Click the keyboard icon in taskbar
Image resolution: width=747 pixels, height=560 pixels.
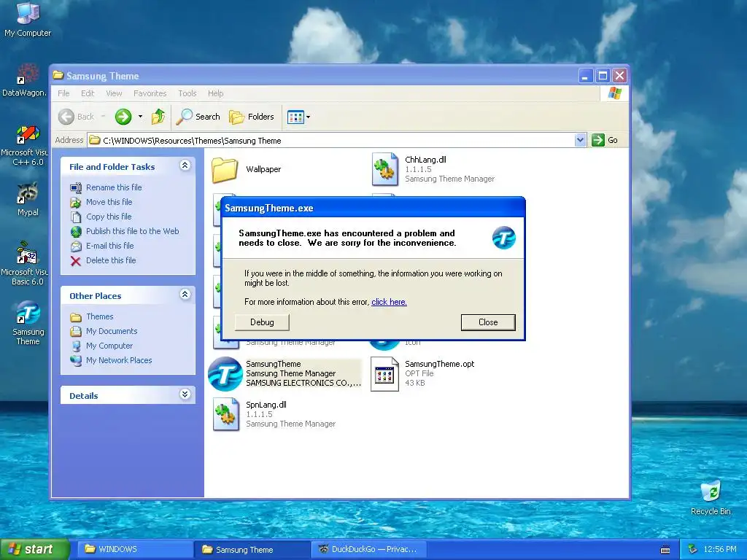[x=665, y=550]
